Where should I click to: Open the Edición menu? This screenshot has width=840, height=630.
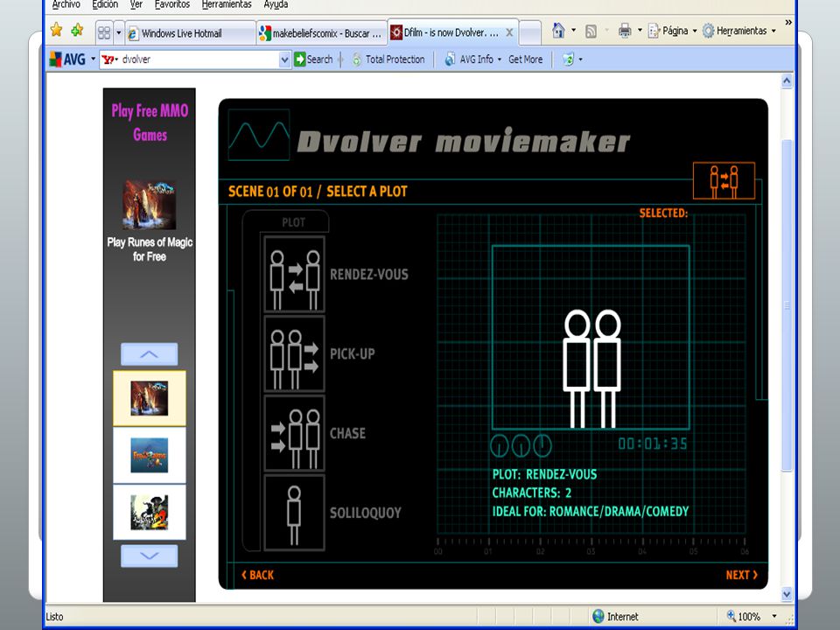tap(105, 4)
